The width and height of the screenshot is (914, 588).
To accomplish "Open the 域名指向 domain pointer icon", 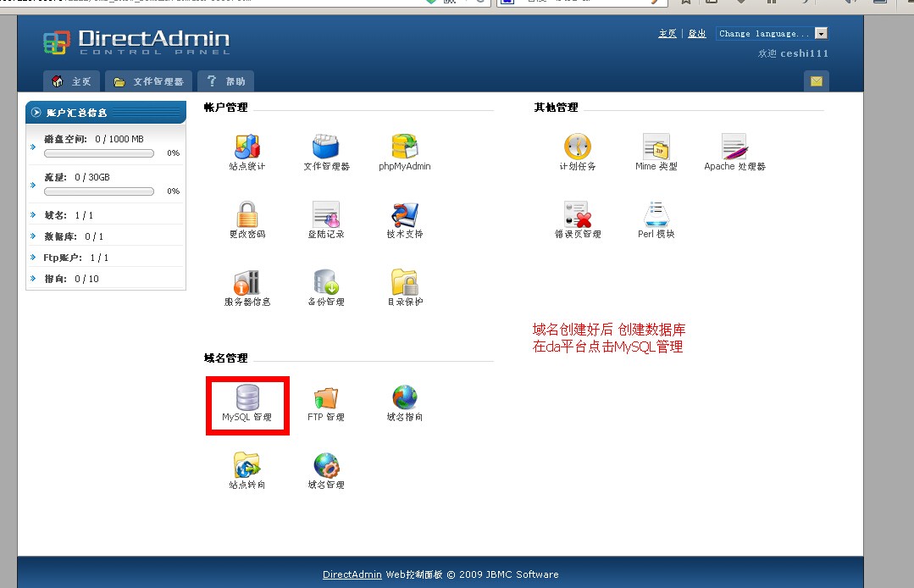I will [x=405, y=397].
